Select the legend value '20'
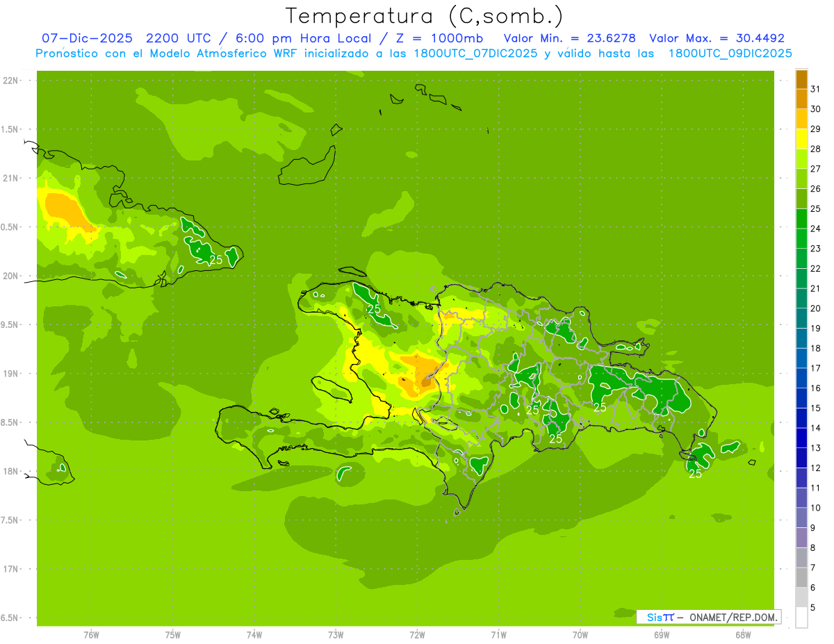Screen dimensions: 834x644 point(815,308)
